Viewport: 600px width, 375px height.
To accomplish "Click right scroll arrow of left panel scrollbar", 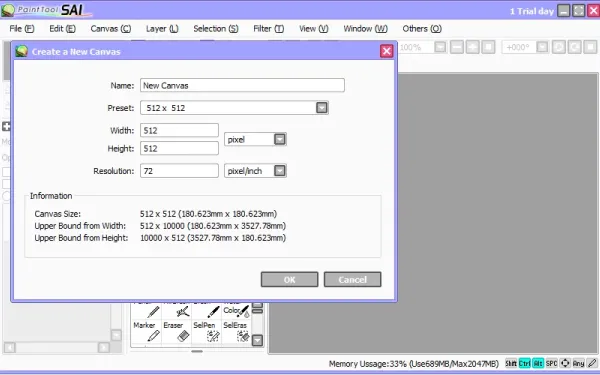I will pyautogui.click(x=103, y=347).
